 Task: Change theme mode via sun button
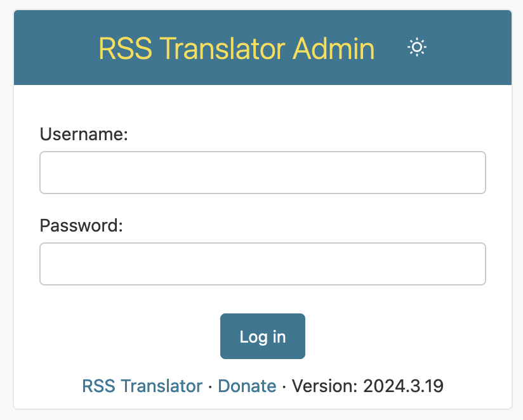417,48
